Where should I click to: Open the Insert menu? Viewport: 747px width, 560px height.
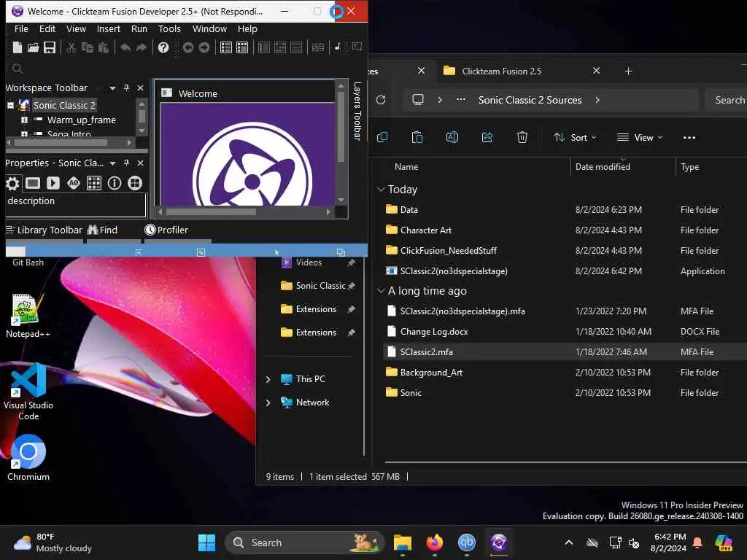pyautogui.click(x=109, y=28)
